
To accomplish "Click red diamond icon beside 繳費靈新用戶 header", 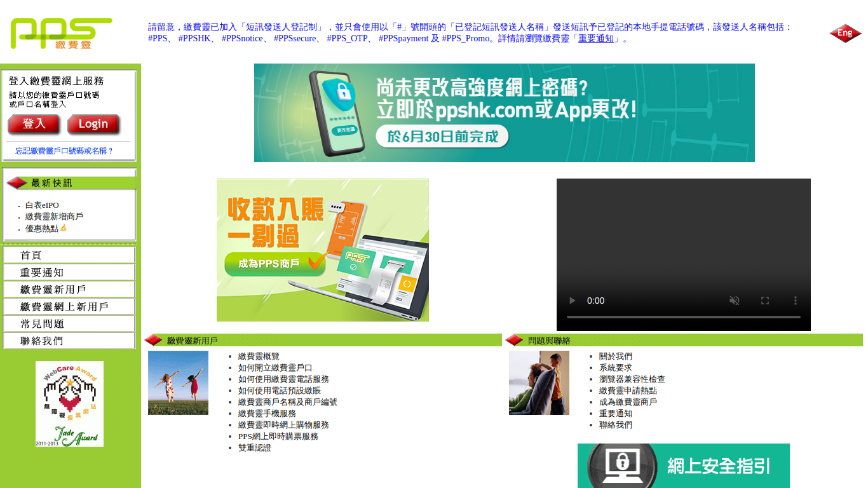I will (x=154, y=340).
